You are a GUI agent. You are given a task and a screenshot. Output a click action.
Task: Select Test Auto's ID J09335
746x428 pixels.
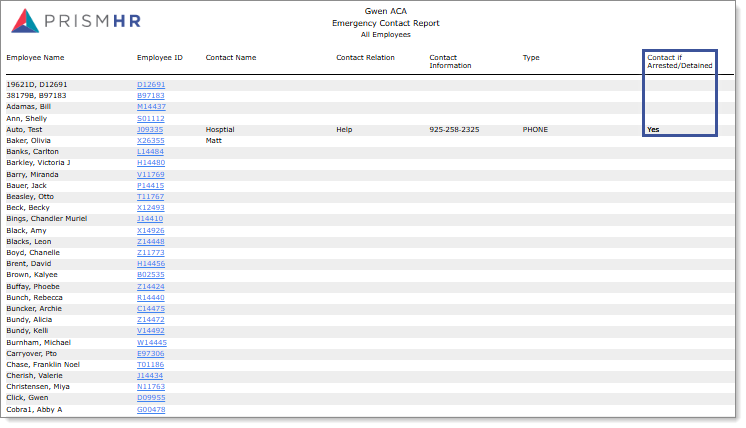pos(149,130)
